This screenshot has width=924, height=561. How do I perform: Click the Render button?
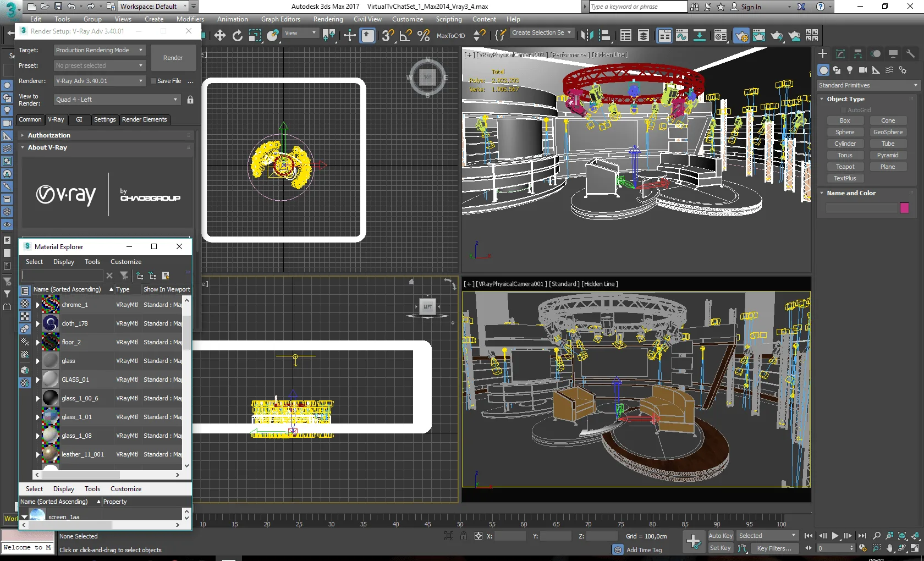coord(173,58)
